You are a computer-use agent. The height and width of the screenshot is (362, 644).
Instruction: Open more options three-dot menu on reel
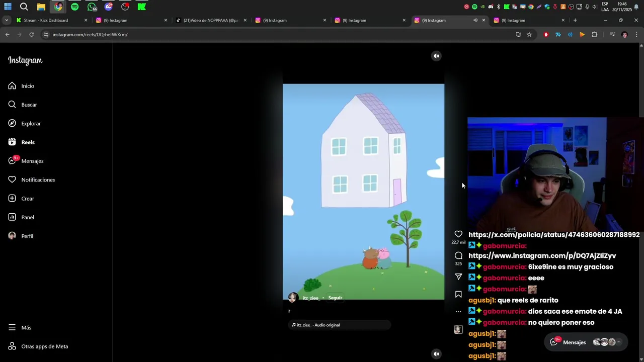(x=458, y=312)
